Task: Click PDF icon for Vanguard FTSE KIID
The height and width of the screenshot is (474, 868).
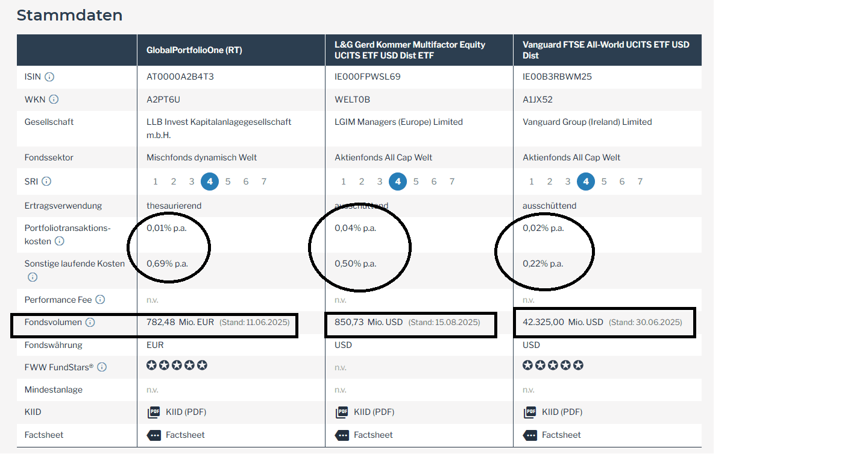Action: pos(530,412)
